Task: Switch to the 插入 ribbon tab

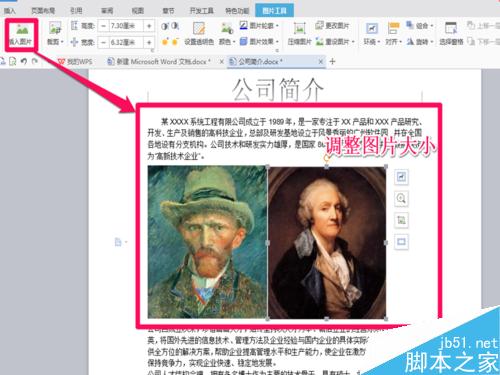Action: click(10, 11)
